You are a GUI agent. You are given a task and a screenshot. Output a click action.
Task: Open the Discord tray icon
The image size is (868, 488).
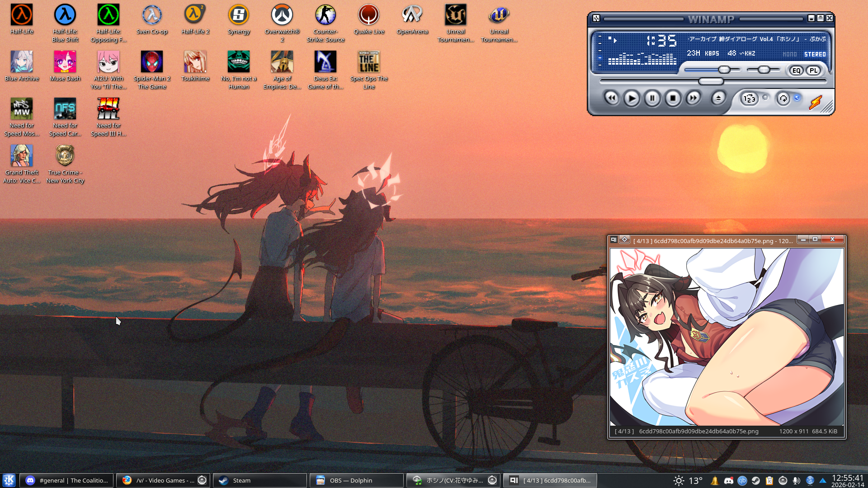tap(728, 480)
